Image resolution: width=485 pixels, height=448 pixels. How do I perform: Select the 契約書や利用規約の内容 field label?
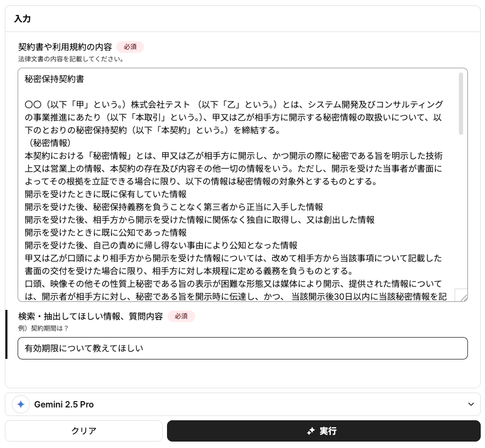pyautogui.click(x=65, y=47)
